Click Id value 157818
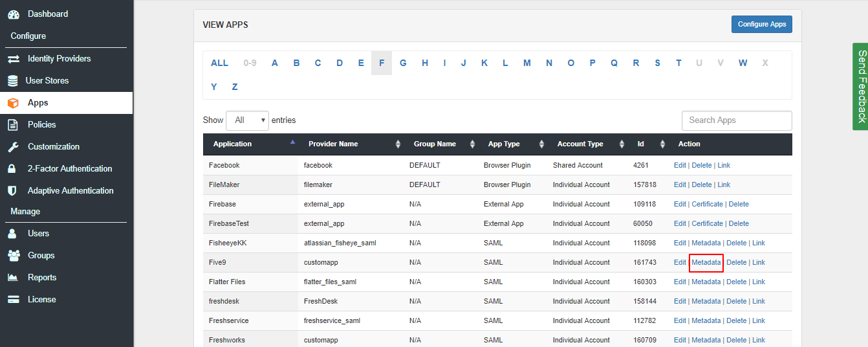Screen dimensions: 868x347 [645, 185]
